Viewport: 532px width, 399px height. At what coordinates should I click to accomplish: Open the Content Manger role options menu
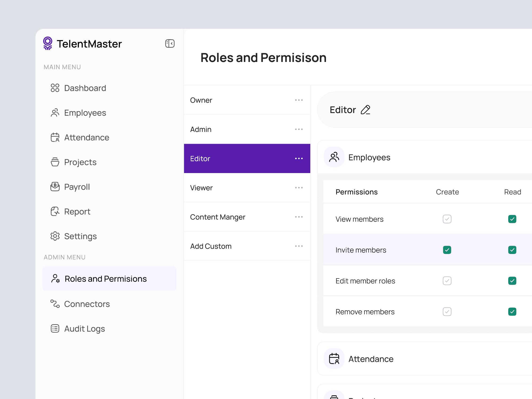pos(299,217)
